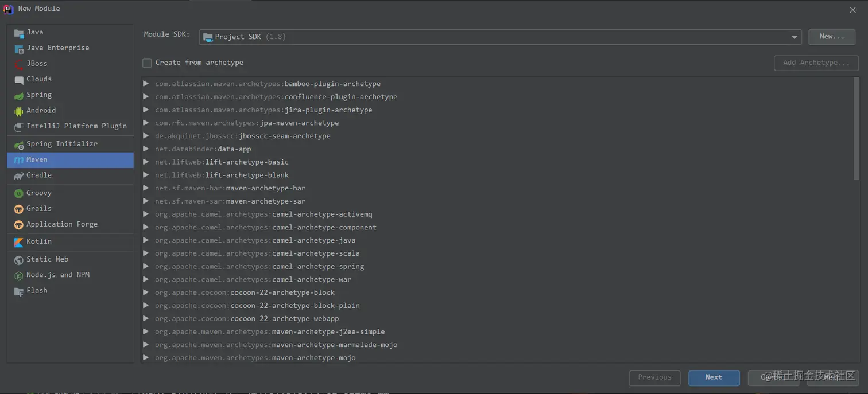
Task: Select maven-archetype-marmalade-mojo row
Action: [498, 345]
